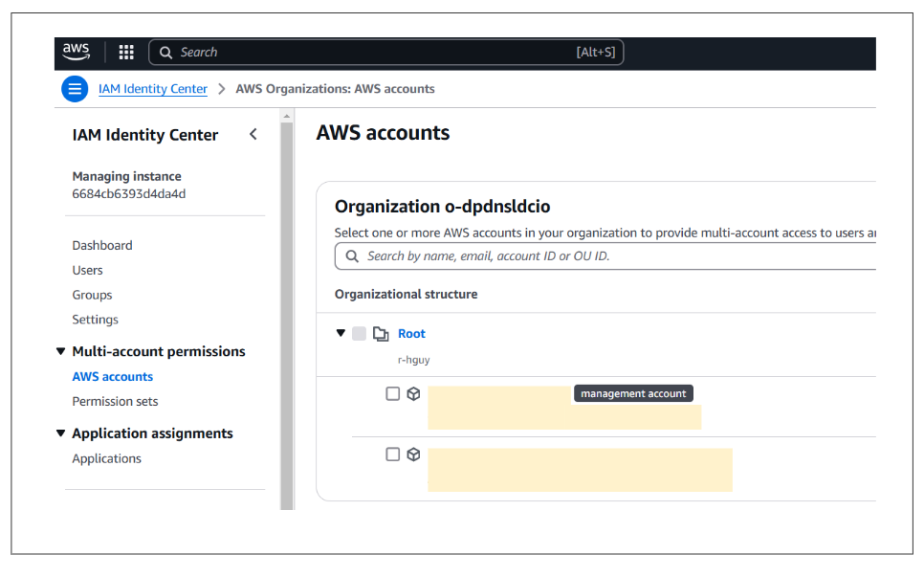Open the AWS services grid menu
The width and height of the screenshot is (924, 577).
[125, 53]
